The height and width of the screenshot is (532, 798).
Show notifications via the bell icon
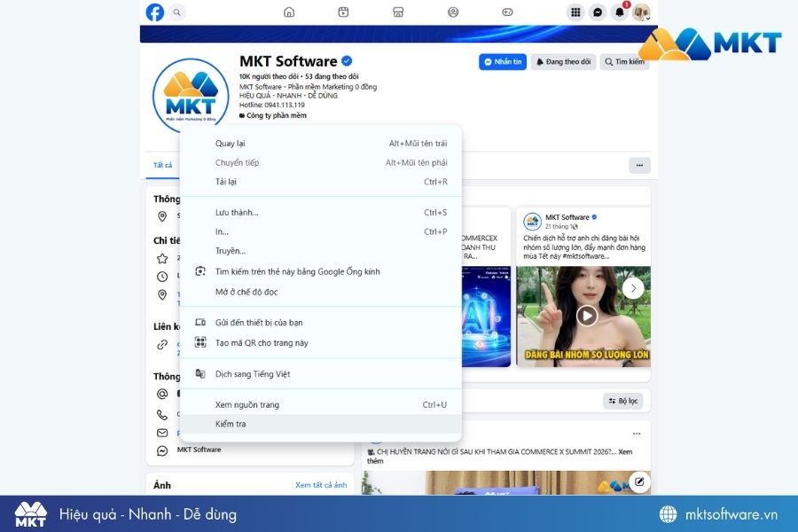click(x=618, y=12)
